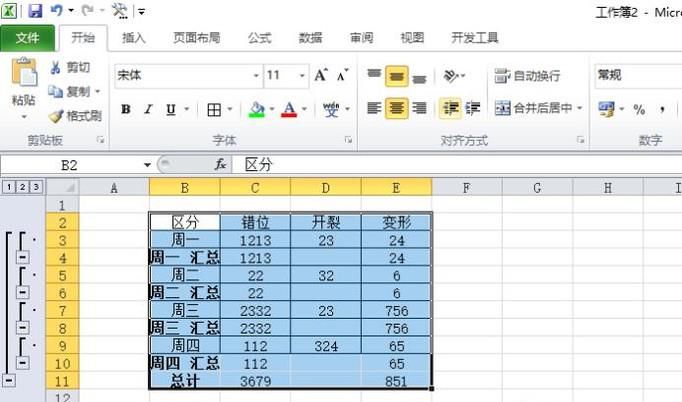
Task: Open number format 常规 combo box
Action: coord(639,75)
